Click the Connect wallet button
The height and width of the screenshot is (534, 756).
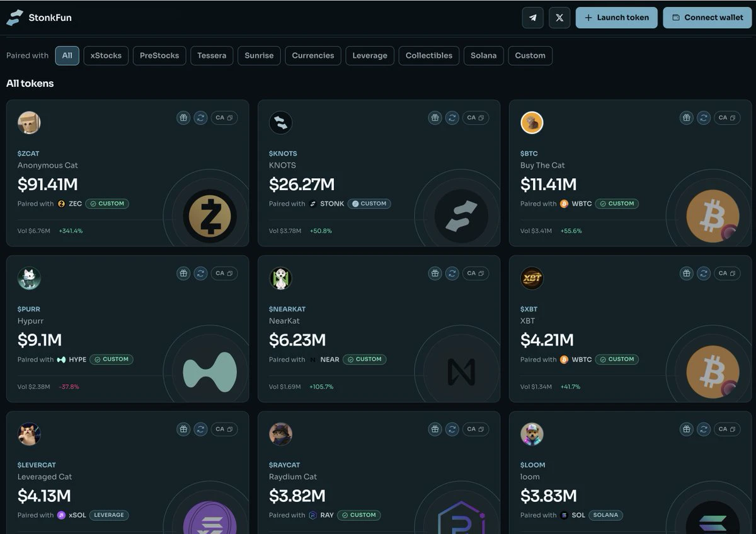707,18
